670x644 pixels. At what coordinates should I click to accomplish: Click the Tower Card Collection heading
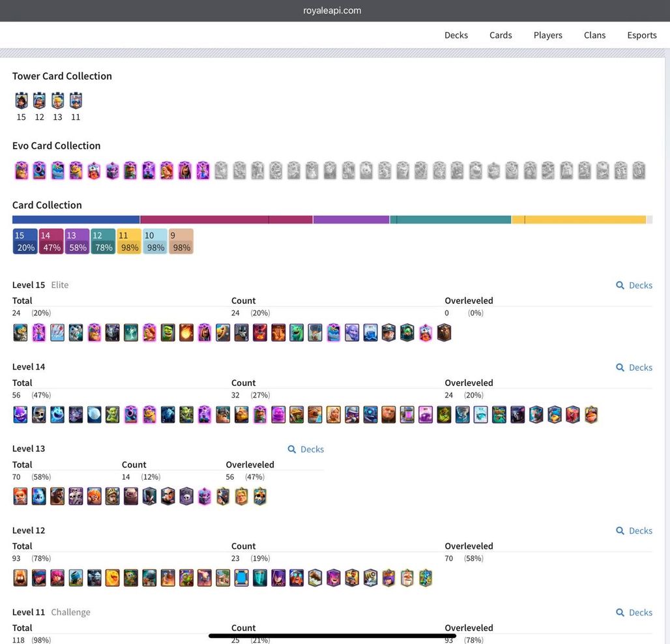point(62,76)
